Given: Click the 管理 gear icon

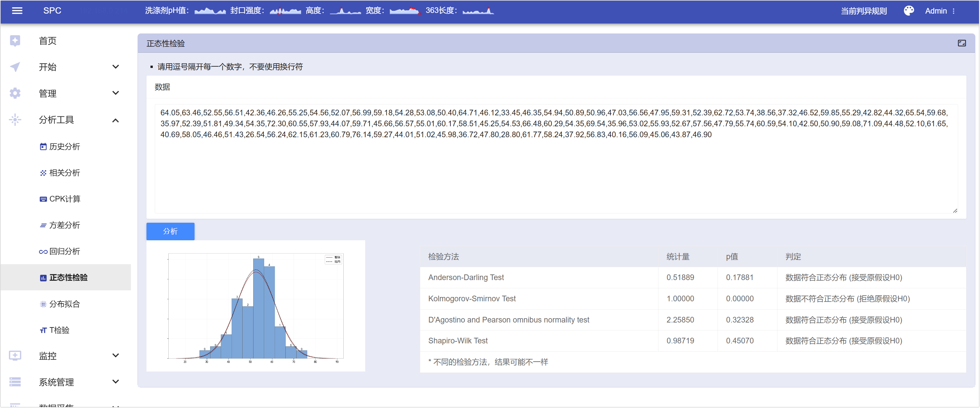Looking at the screenshot, I should (15, 93).
